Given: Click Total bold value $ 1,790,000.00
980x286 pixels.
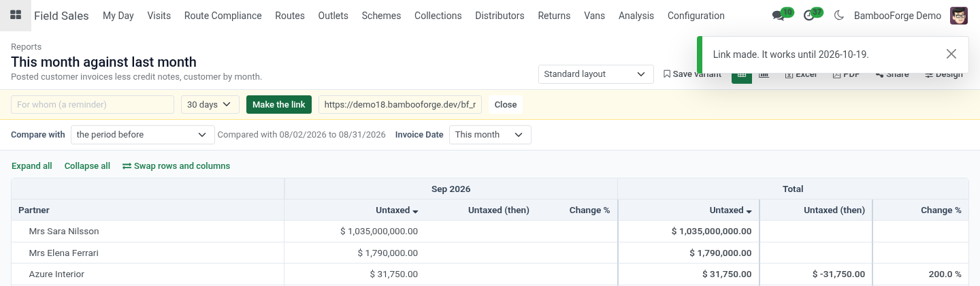Looking at the screenshot, I should 720,253.
